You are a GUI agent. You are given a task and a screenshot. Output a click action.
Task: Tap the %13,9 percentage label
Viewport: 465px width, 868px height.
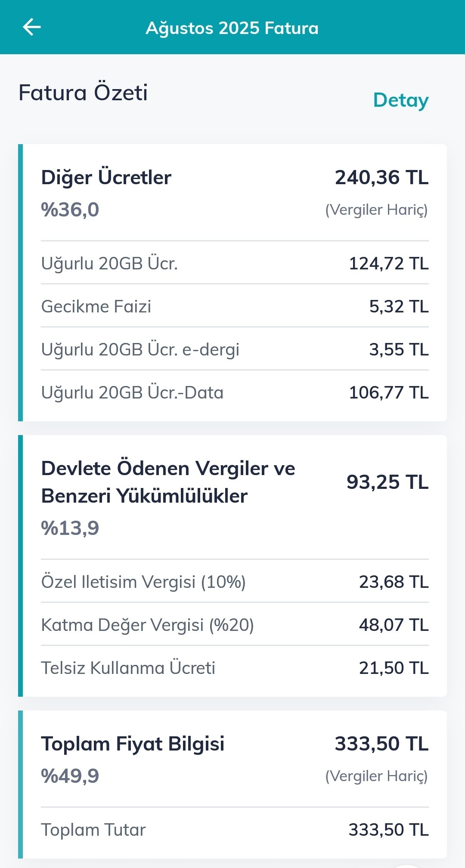click(70, 528)
